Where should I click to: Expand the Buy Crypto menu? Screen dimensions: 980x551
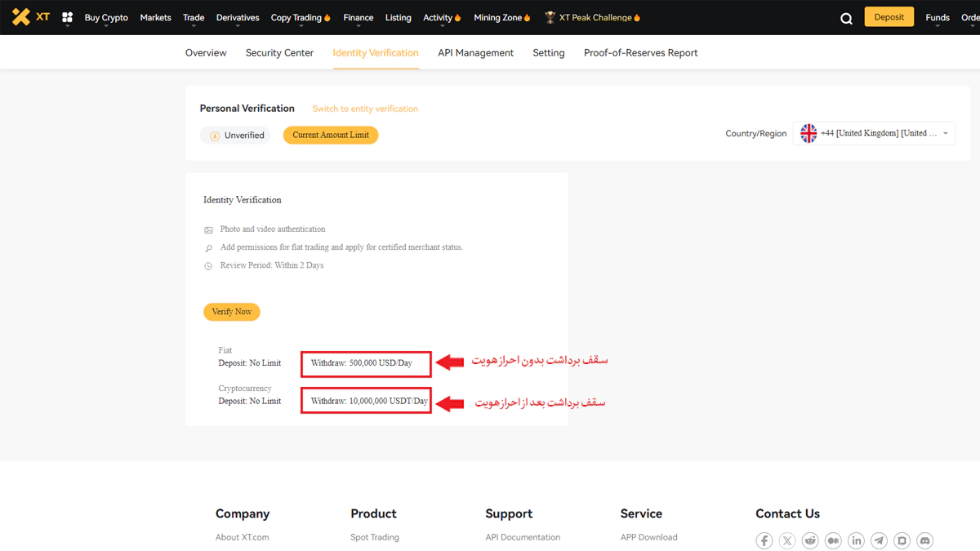click(106, 18)
